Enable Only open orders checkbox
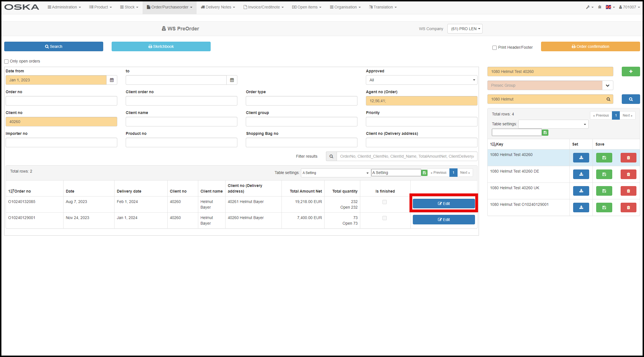The width and height of the screenshot is (644, 357). tap(6, 61)
